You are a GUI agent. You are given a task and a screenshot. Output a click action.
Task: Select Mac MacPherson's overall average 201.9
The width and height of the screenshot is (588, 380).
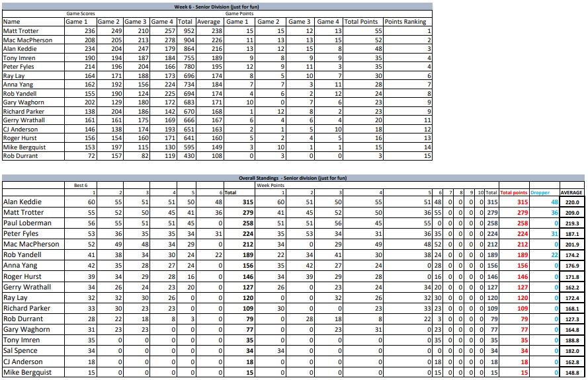click(x=572, y=245)
